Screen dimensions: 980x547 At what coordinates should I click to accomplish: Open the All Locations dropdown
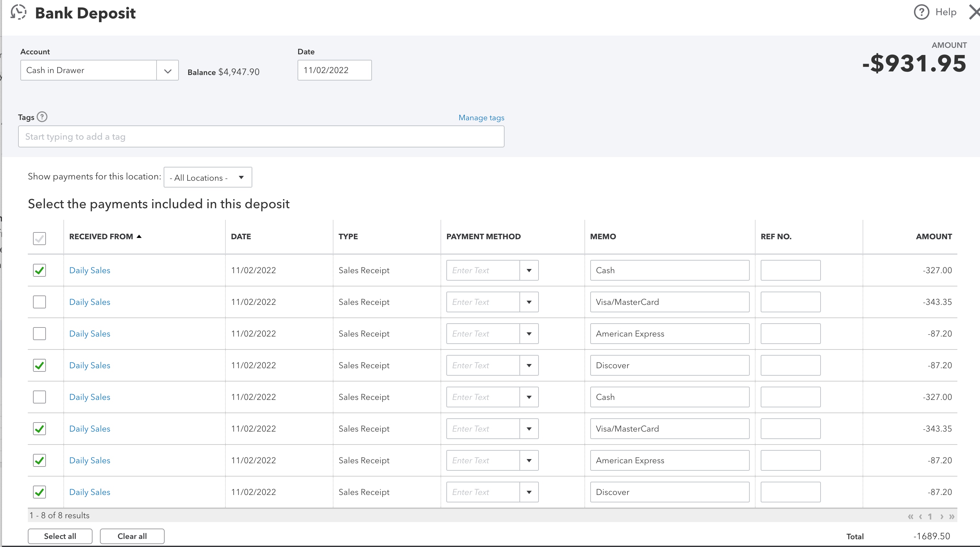[x=208, y=177]
